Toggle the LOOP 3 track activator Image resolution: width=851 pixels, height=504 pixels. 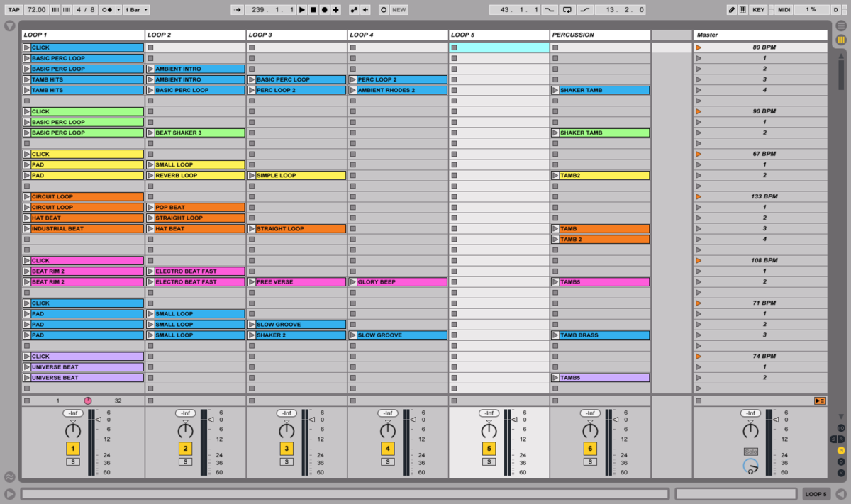[287, 448]
